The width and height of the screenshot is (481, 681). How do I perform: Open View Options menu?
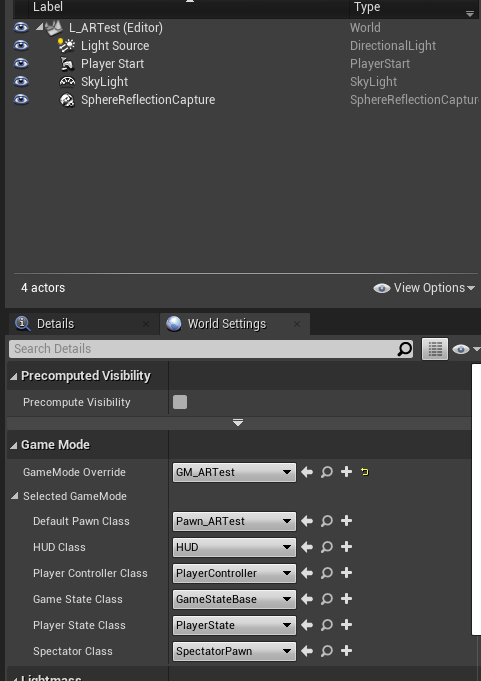[x=424, y=288]
